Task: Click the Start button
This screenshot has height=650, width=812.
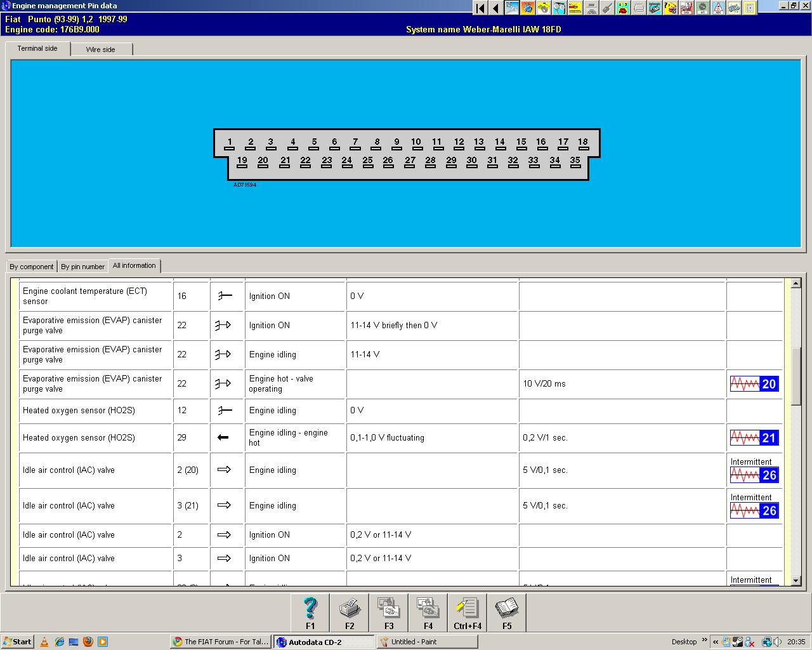Action: [x=18, y=642]
